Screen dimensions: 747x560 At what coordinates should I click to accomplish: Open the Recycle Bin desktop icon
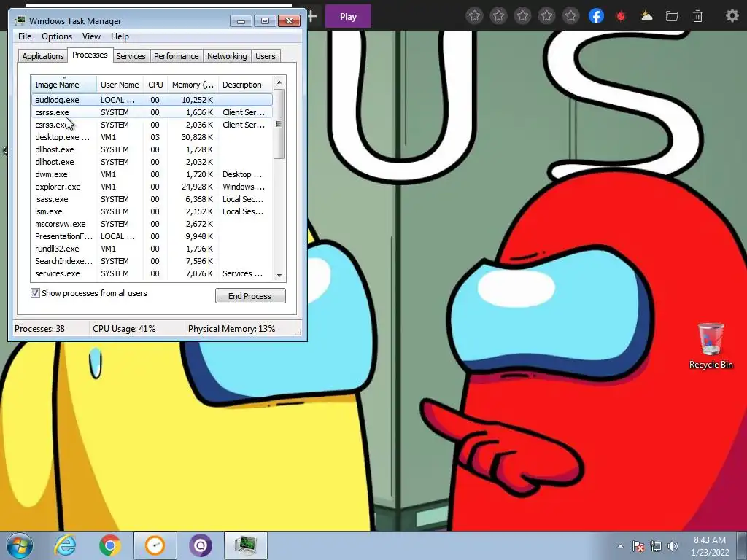(711, 345)
